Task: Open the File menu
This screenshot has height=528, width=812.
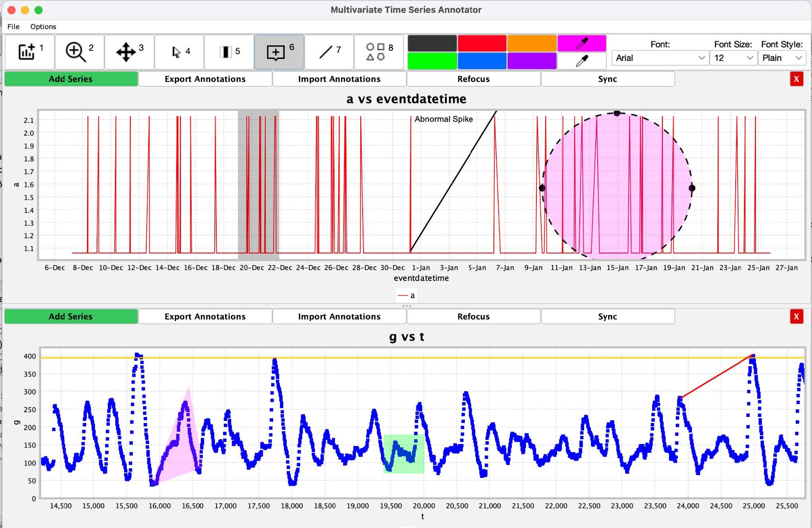Action: click(x=13, y=27)
